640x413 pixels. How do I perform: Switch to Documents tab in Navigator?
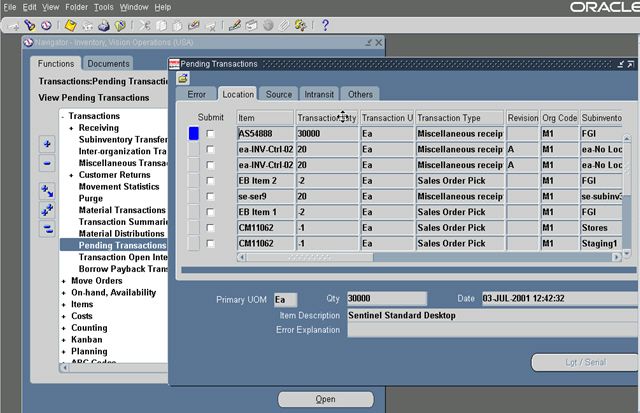pyautogui.click(x=108, y=64)
